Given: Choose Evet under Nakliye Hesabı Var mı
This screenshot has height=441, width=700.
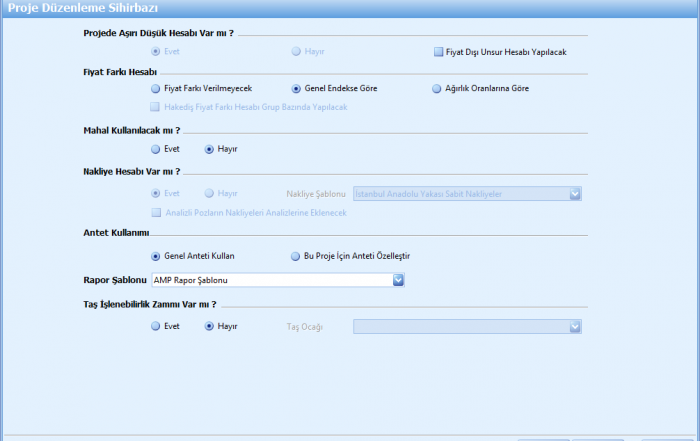Looking at the screenshot, I should coord(155,193).
